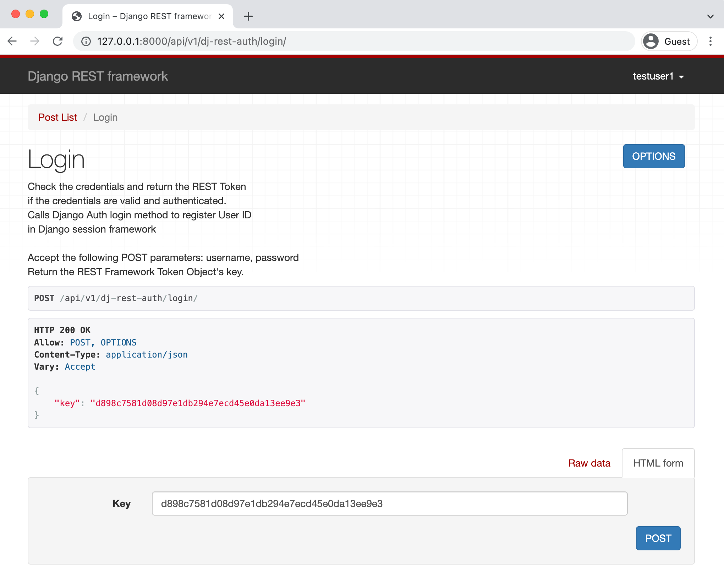
Task: Expand the testuser1 user dropdown
Action: pos(658,76)
